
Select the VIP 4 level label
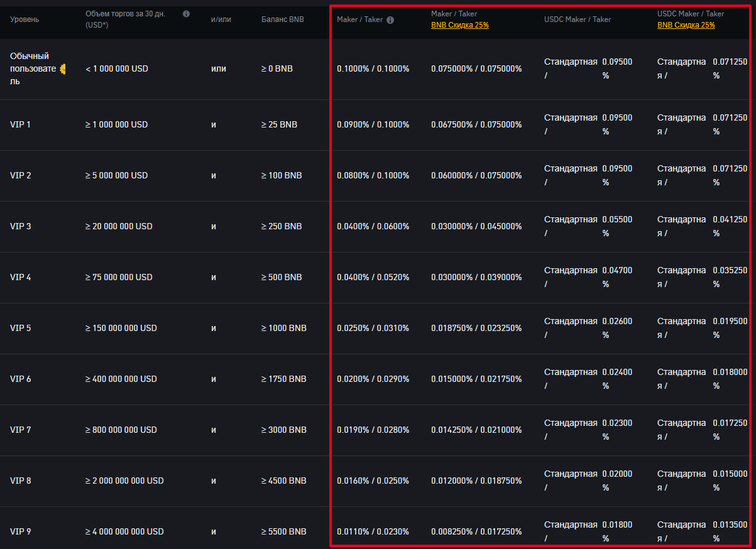pos(20,277)
